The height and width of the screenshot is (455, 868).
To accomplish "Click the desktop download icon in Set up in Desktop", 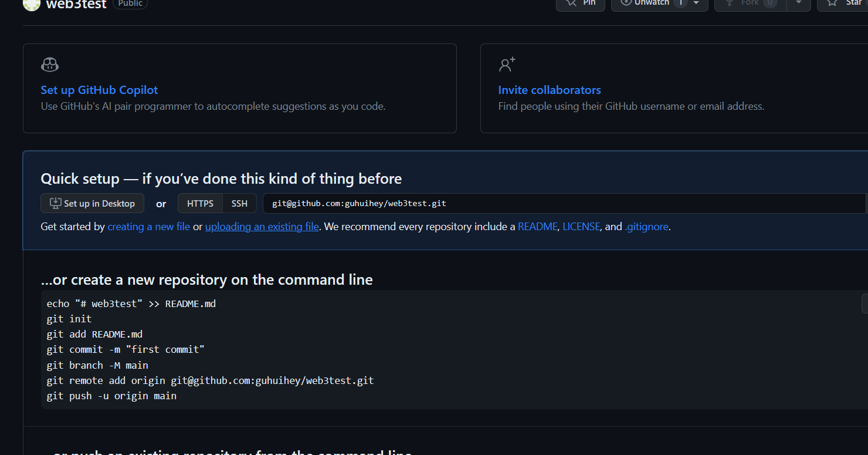I will (56, 203).
